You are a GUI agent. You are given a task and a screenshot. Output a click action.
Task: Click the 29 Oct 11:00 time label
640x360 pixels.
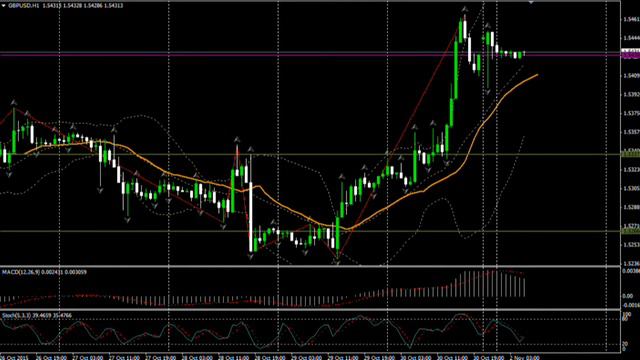(343, 358)
